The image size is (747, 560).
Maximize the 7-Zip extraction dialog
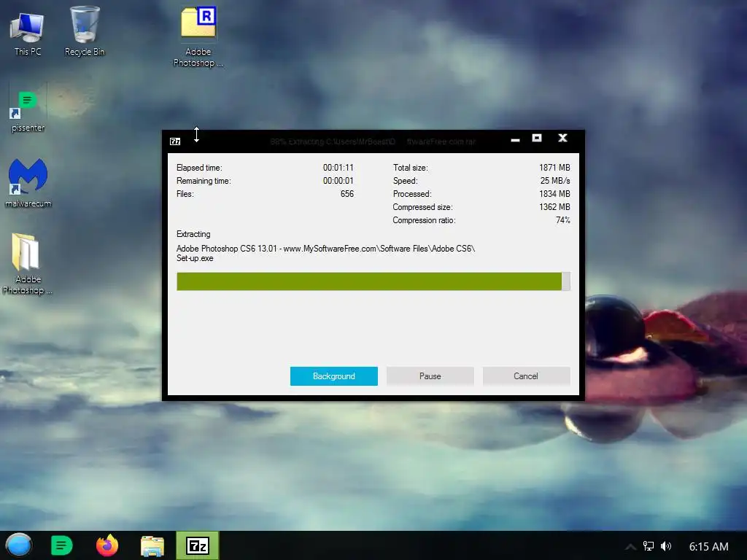[537, 138]
